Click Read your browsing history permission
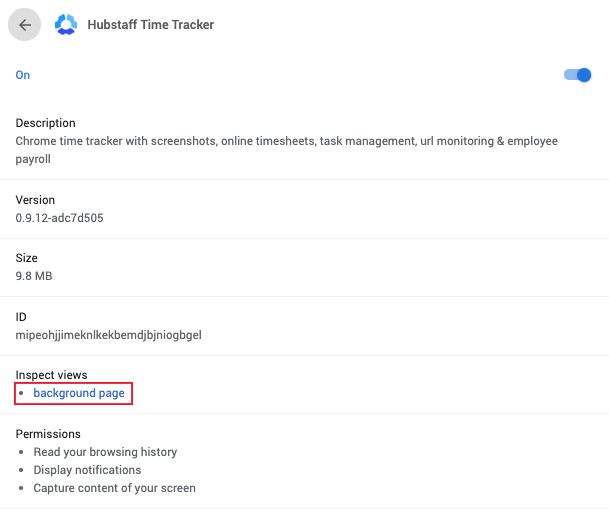This screenshot has height=509, width=609. coord(105,452)
